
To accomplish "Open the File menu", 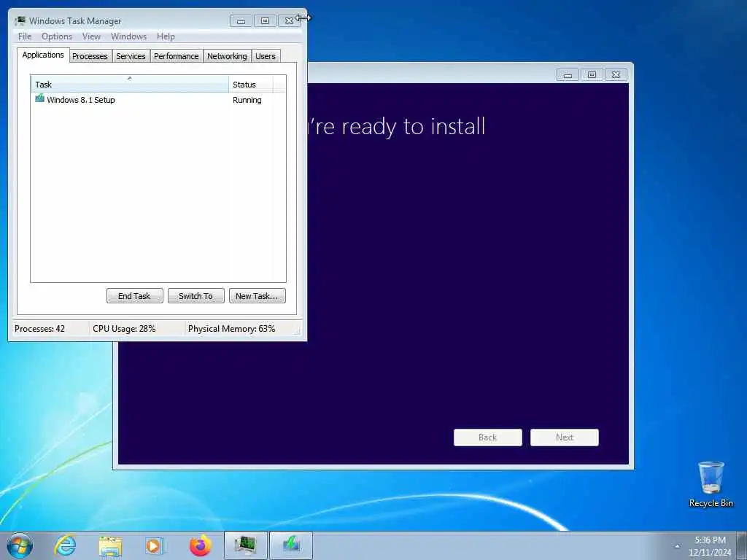I will 25,36.
